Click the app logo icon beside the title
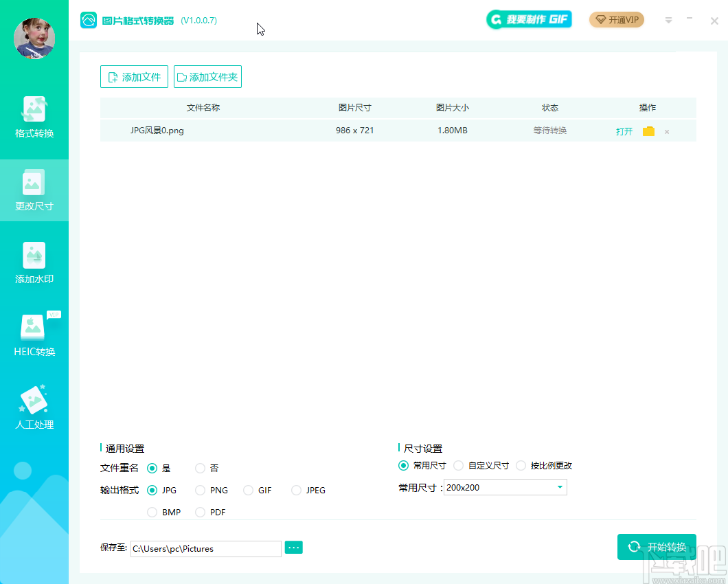 tap(88, 20)
